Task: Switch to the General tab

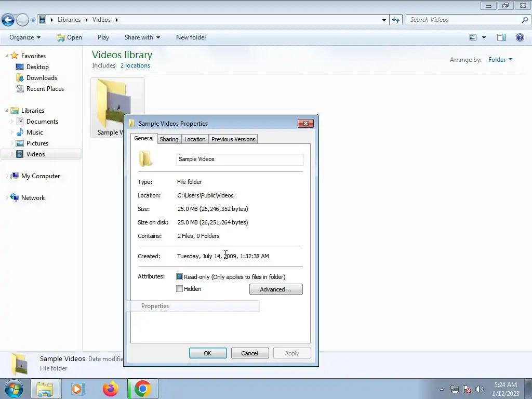Action: pos(143,138)
